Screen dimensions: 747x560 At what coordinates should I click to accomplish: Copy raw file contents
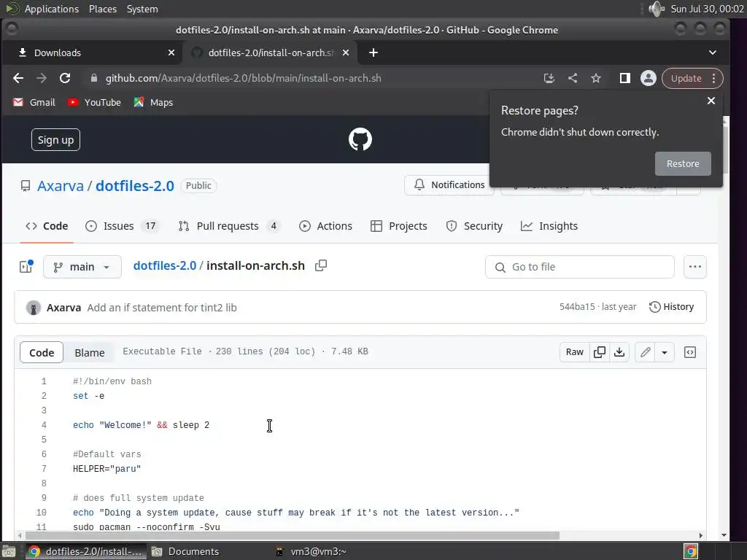600,352
